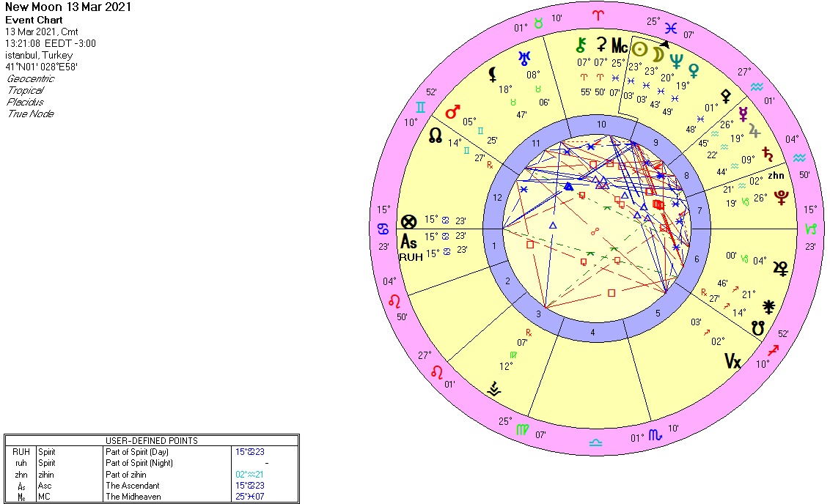The image size is (830, 504).
Task: Click the South Node glyph
Action: (758, 329)
